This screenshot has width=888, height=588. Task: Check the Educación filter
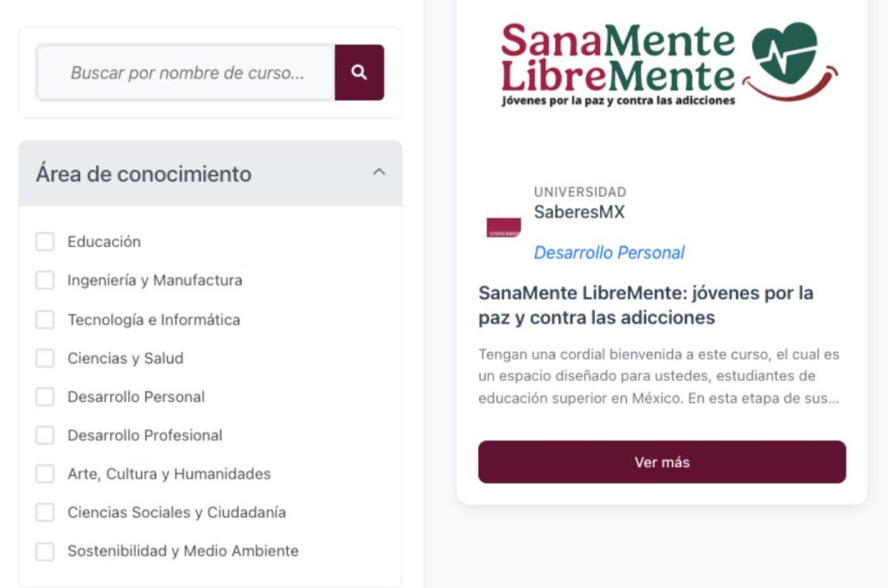point(45,241)
